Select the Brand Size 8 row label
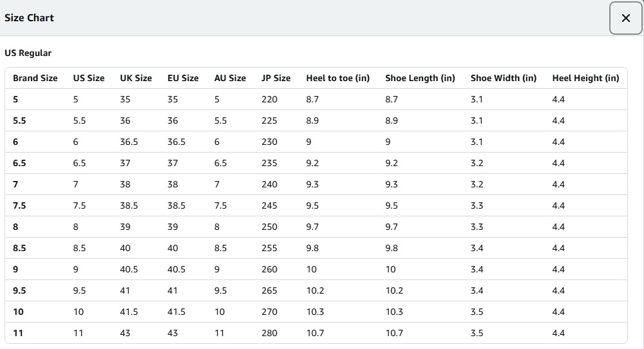 pos(15,227)
